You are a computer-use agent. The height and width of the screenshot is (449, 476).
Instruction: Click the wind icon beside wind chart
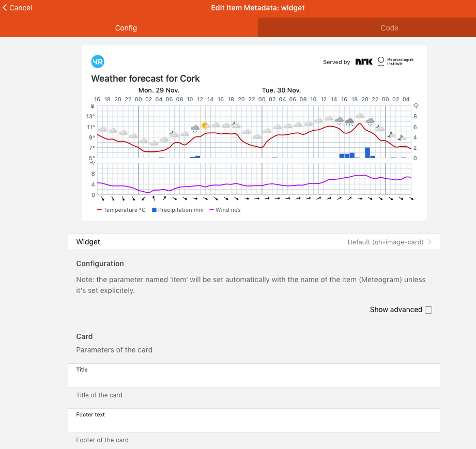coord(93,163)
